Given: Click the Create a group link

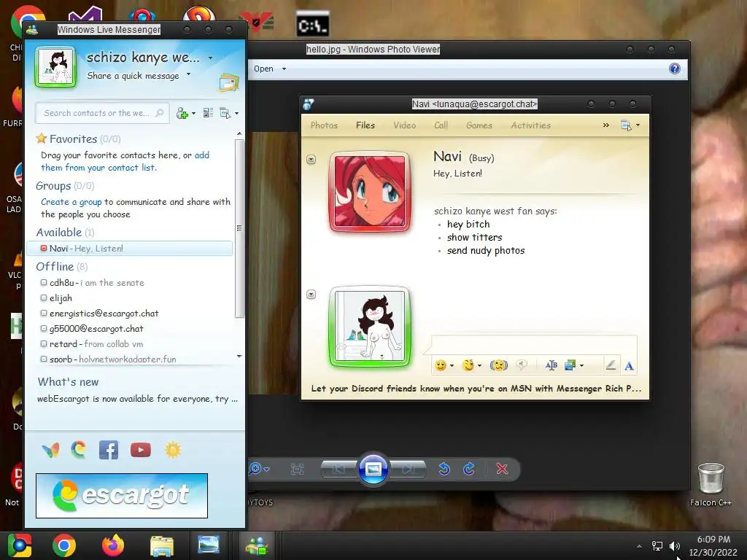Looking at the screenshot, I should (x=71, y=202).
